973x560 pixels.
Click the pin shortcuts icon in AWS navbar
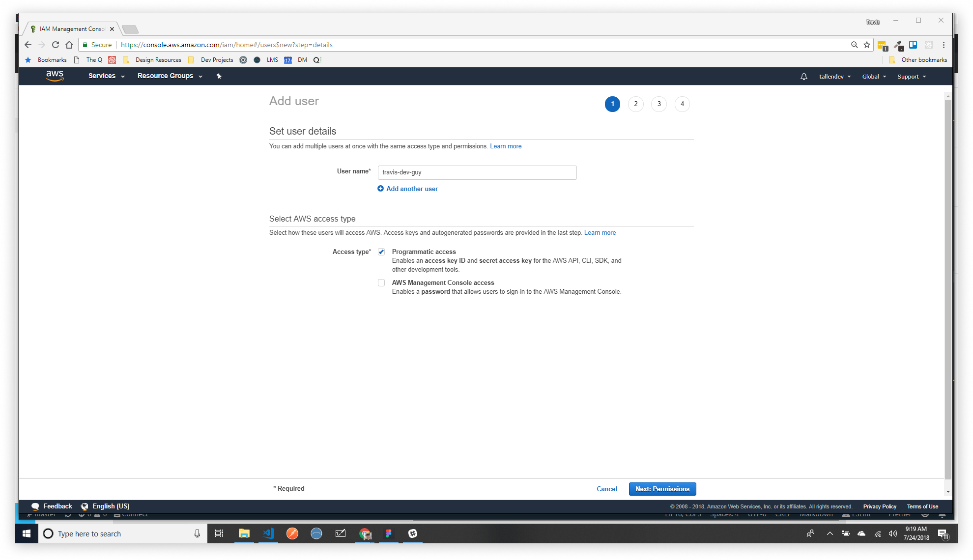coord(219,76)
